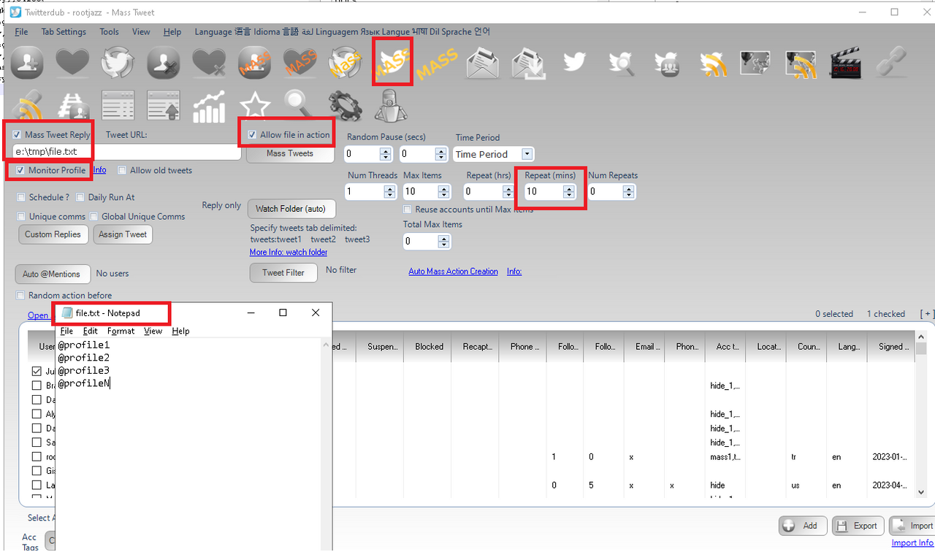Open the statistics bar chart icon
The height and width of the screenshot is (560, 935).
pos(209,107)
